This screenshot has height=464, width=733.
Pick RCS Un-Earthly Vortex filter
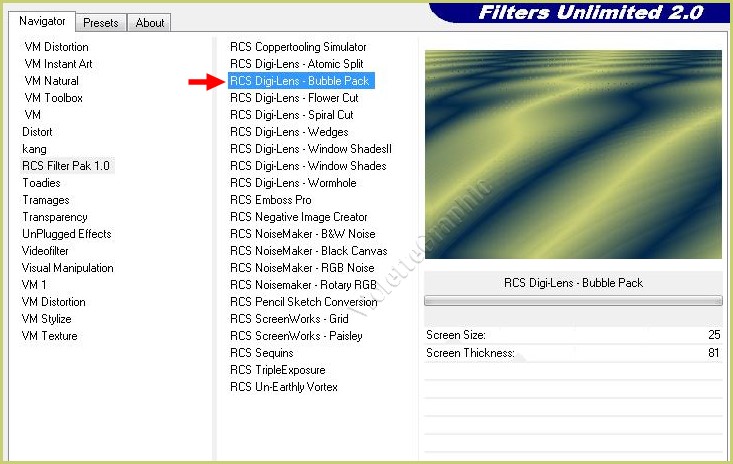[284, 387]
